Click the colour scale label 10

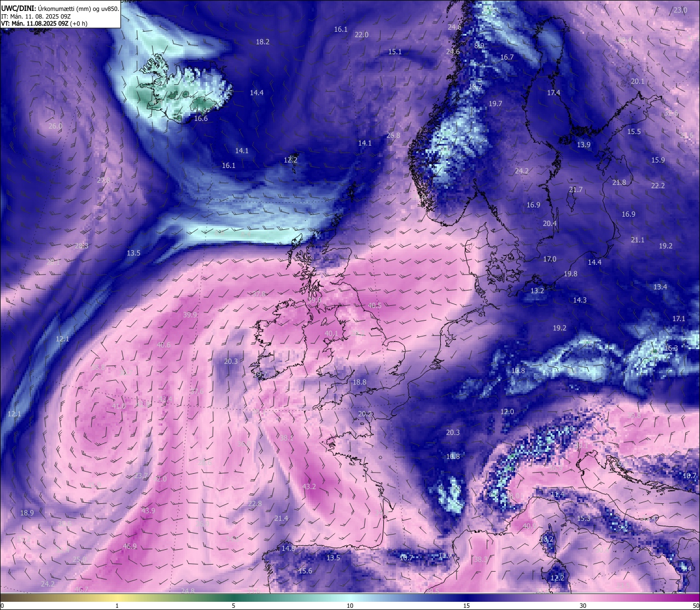click(x=350, y=606)
